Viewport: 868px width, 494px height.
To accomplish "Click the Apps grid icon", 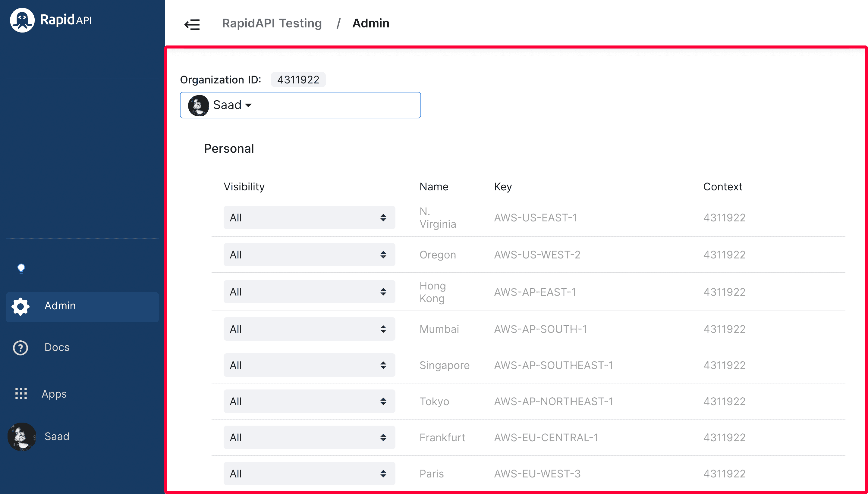I will [x=21, y=394].
